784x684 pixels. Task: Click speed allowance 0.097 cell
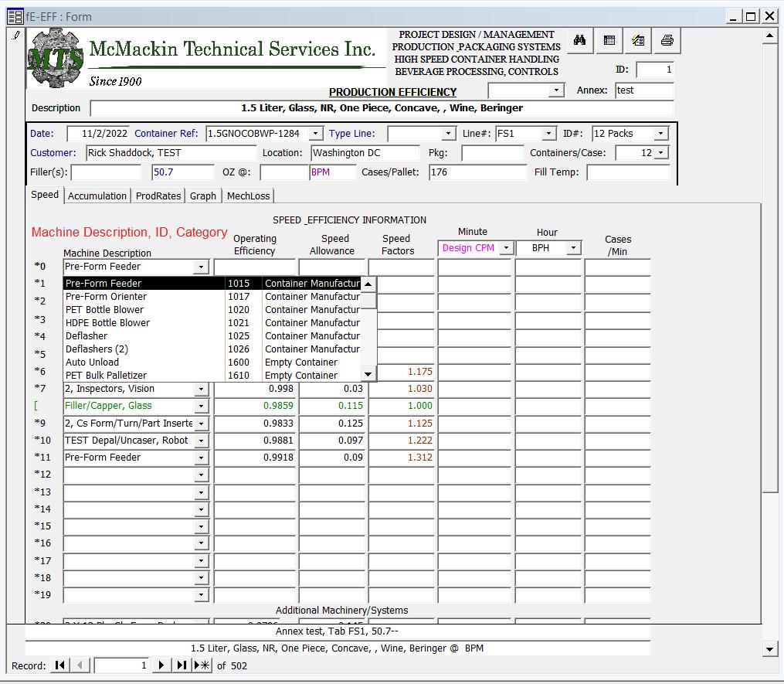pos(332,441)
